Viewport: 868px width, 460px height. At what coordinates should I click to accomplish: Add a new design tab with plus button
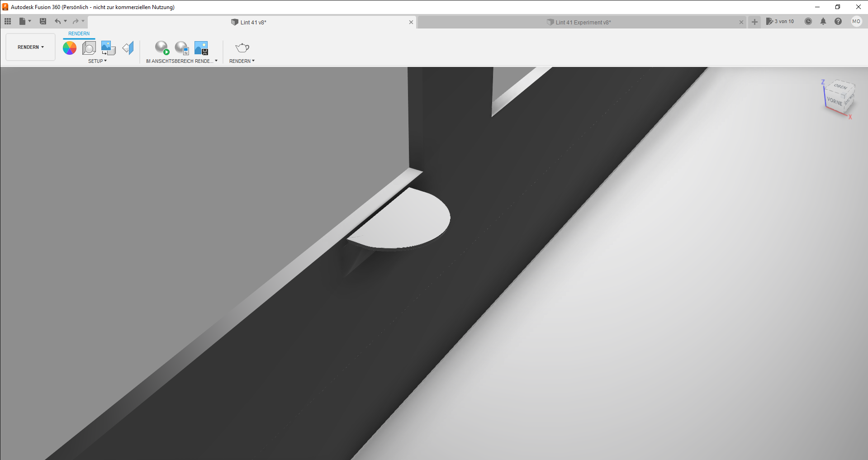point(754,22)
